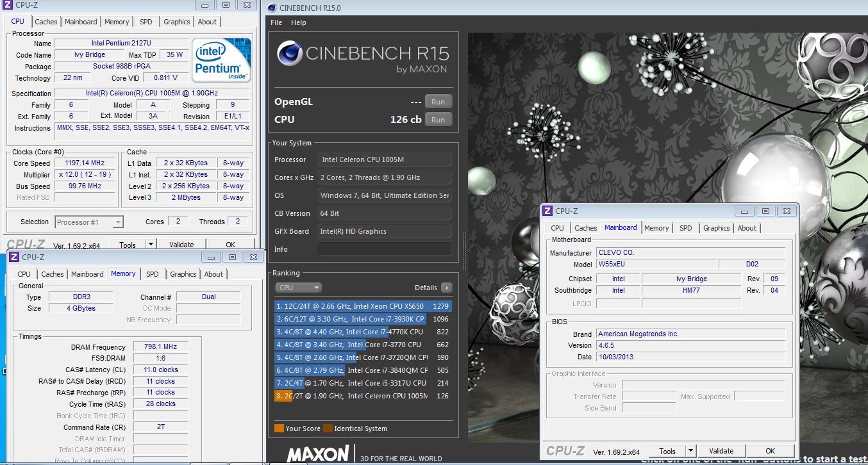Select SPD tab in Memory CPU-Z window
The width and height of the screenshot is (868, 465).
[153, 274]
